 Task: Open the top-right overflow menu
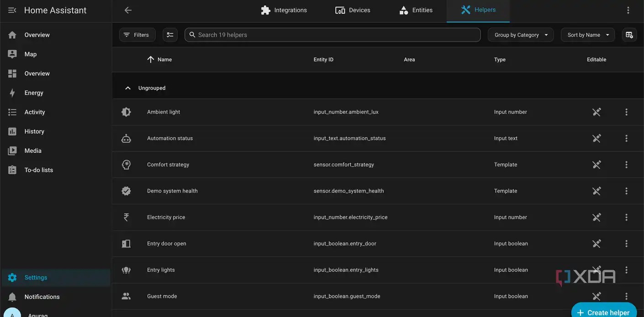click(628, 10)
